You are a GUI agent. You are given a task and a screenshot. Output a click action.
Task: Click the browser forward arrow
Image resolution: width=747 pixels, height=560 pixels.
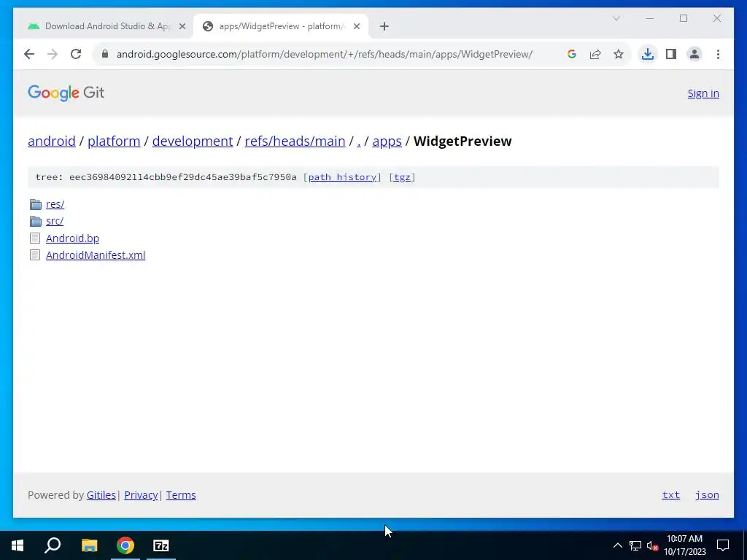pos(53,54)
